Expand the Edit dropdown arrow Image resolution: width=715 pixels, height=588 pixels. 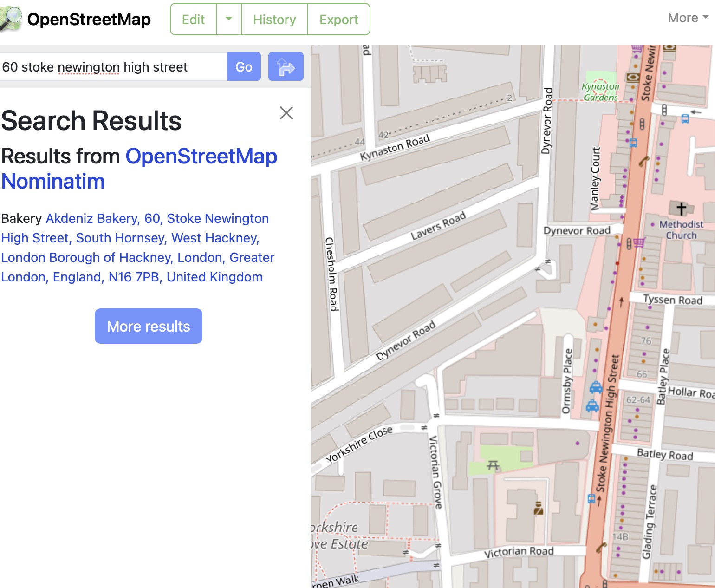229,19
